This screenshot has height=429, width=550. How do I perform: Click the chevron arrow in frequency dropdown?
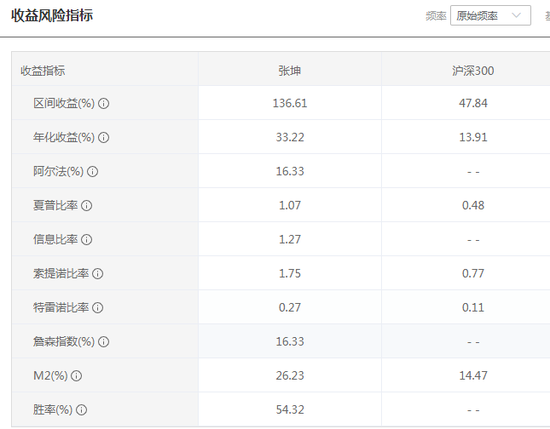516,15
